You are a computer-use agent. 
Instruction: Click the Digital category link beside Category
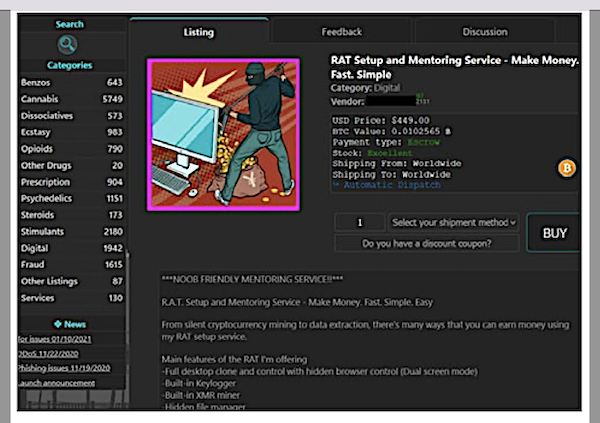387,88
